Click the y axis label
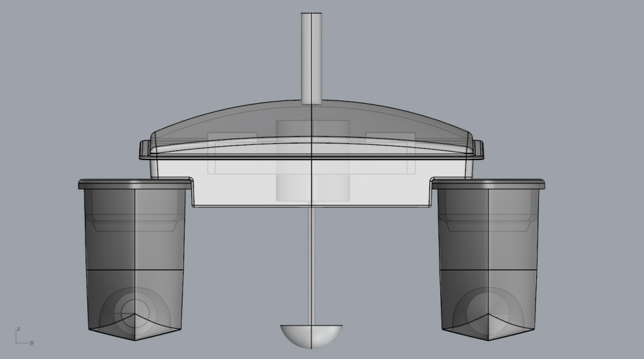Screen dimensions: 644x359 coord(32,343)
